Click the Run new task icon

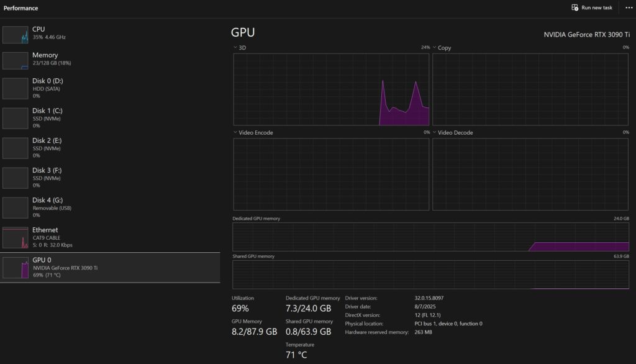click(575, 7)
